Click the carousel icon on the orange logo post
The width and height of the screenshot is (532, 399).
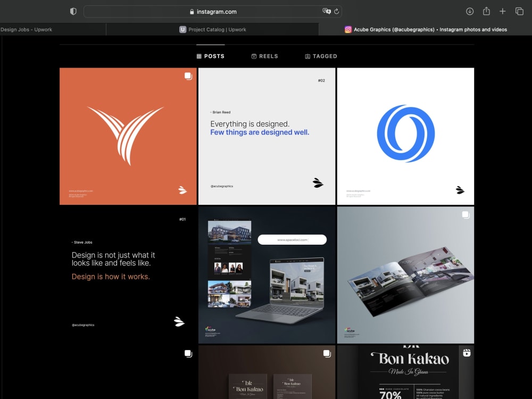(188, 77)
